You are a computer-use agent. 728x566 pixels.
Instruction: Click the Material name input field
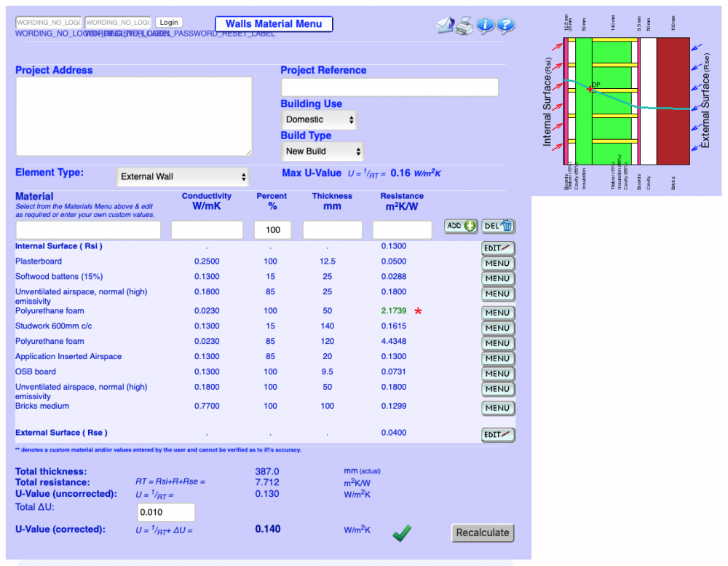pyautogui.click(x=88, y=230)
